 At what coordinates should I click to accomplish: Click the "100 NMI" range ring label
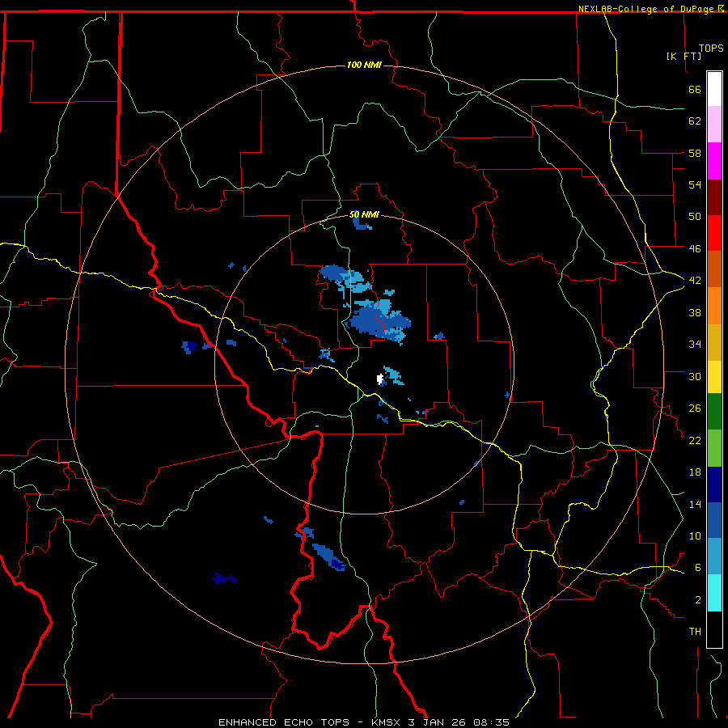point(364,65)
